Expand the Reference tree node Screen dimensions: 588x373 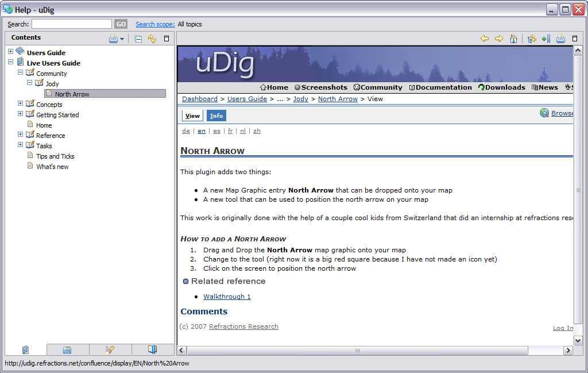click(20, 134)
